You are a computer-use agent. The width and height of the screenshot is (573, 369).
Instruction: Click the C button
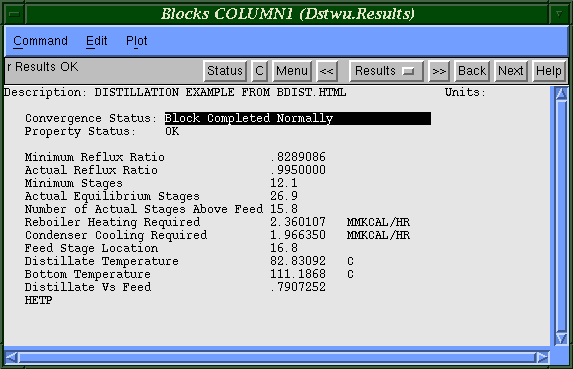[x=259, y=71]
